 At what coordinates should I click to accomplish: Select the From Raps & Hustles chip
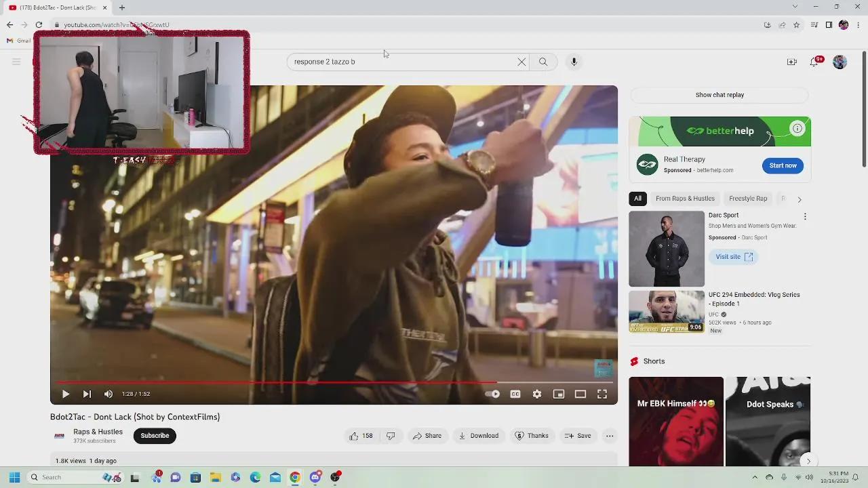coord(685,199)
